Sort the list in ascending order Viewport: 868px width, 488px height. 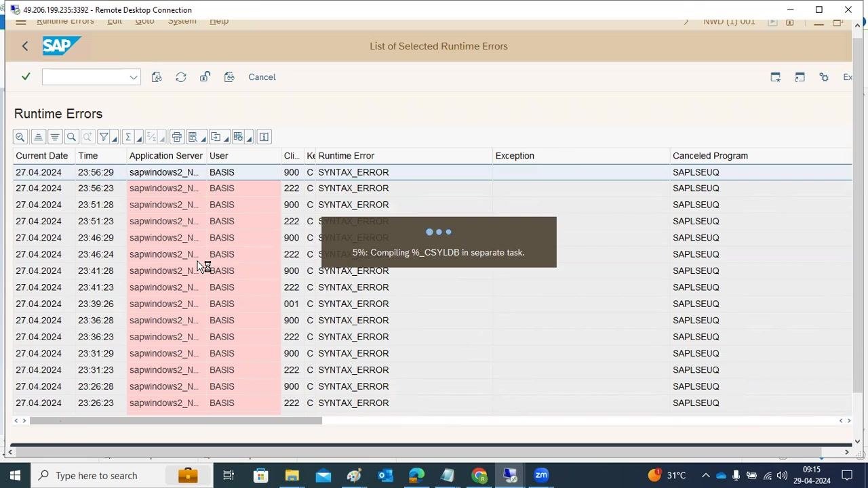coord(38,137)
